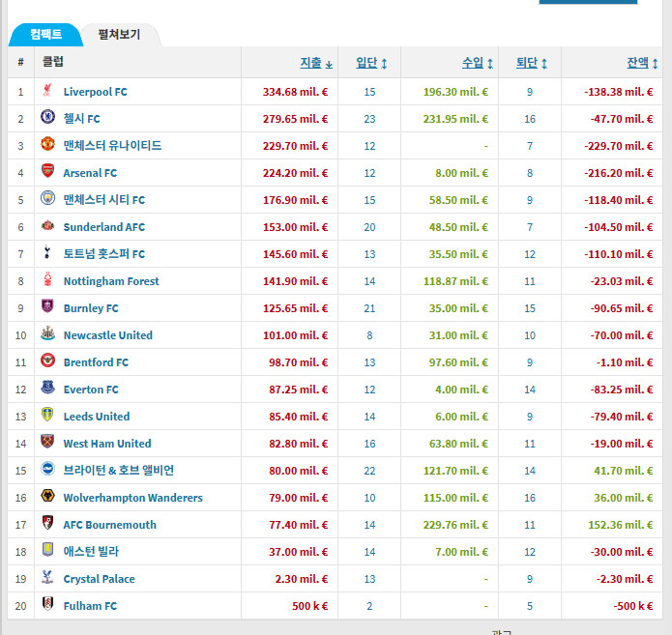Click Newcastle's arrivals count 8
The width and height of the screenshot is (672, 635).
pos(369,335)
